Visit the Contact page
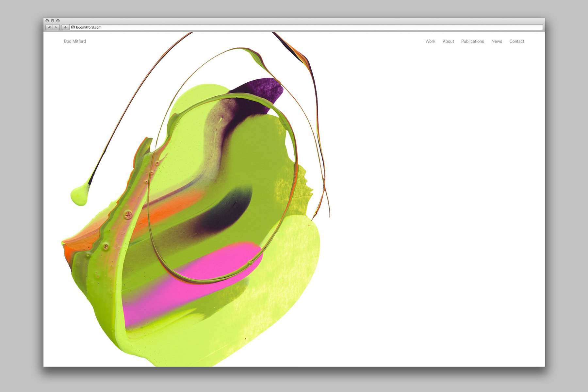Screen dimensions: 588x392 click(516, 41)
